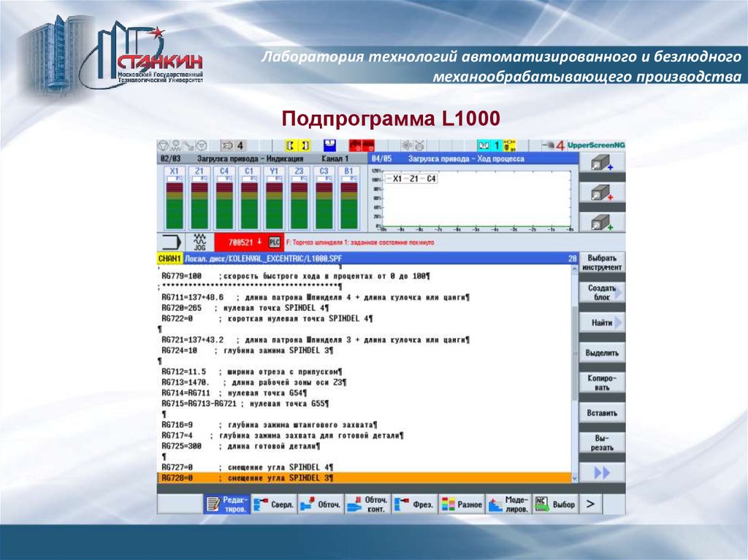
Task: Click the PLC alarm icon
Action: coord(275,242)
